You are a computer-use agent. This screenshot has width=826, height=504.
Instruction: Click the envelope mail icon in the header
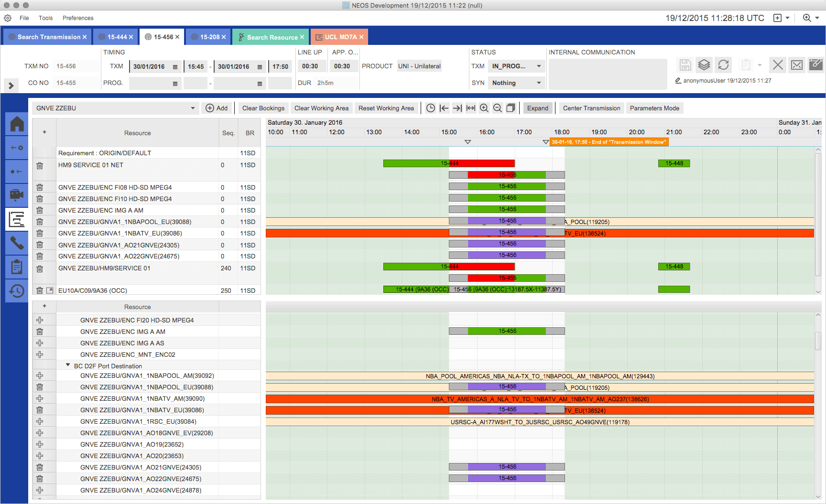tap(797, 65)
